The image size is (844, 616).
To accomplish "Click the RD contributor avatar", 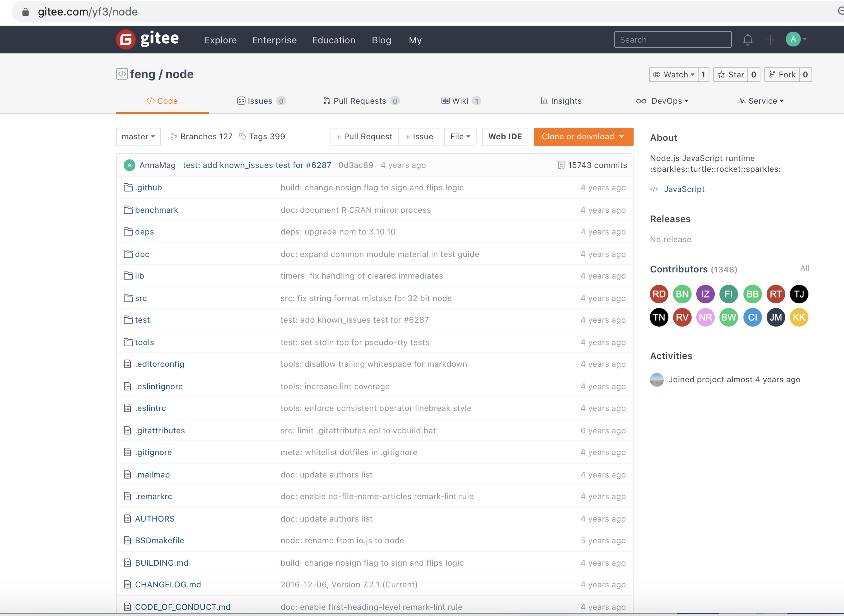I will click(659, 294).
